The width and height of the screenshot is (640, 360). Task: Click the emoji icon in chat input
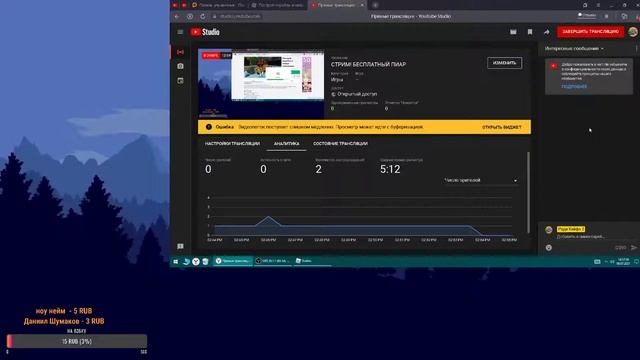(549, 247)
